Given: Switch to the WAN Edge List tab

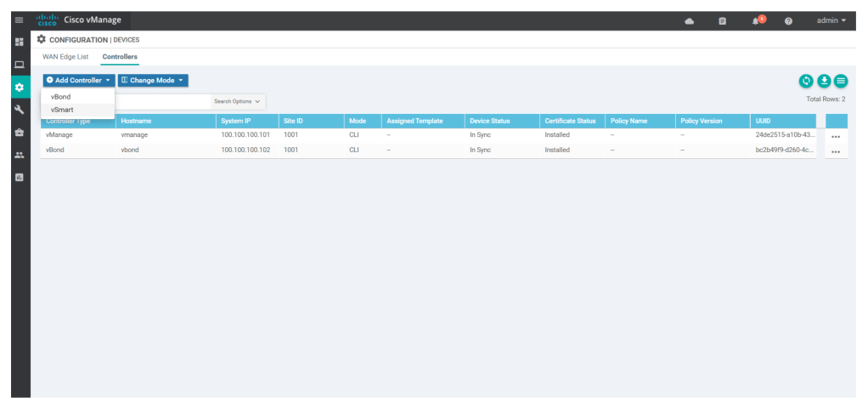Looking at the screenshot, I should [65, 57].
